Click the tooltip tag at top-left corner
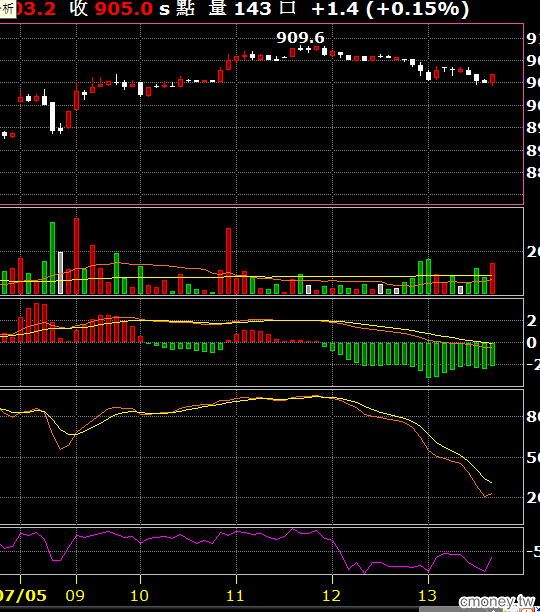540x612 pixels. point(7,8)
